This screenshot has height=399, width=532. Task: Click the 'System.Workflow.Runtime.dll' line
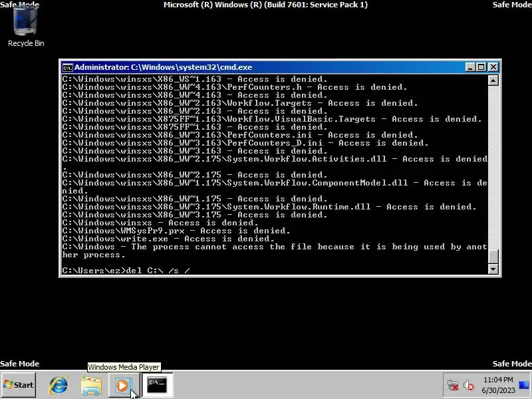point(269,207)
